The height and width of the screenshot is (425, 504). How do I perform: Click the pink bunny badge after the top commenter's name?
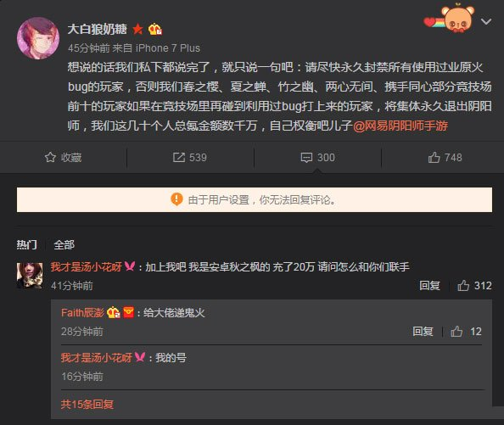(x=130, y=266)
